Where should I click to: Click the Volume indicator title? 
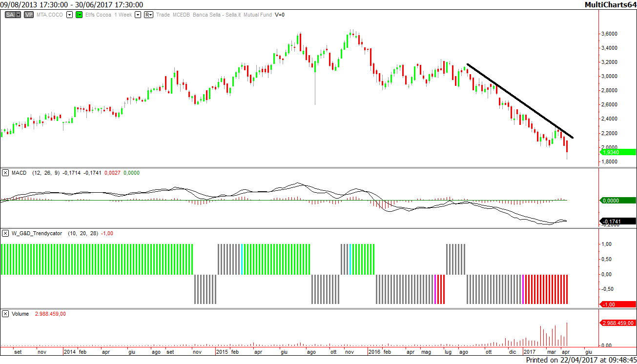20,314
